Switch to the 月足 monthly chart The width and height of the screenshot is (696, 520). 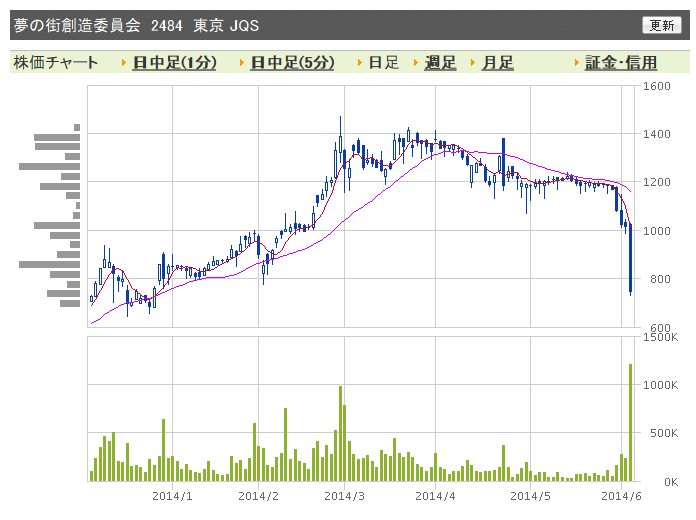(x=498, y=63)
